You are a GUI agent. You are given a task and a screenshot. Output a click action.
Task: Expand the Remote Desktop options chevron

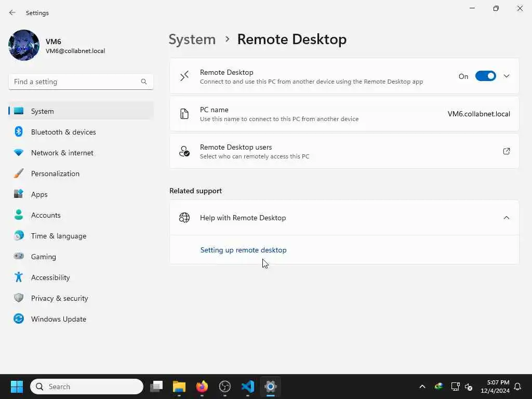tap(506, 76)
